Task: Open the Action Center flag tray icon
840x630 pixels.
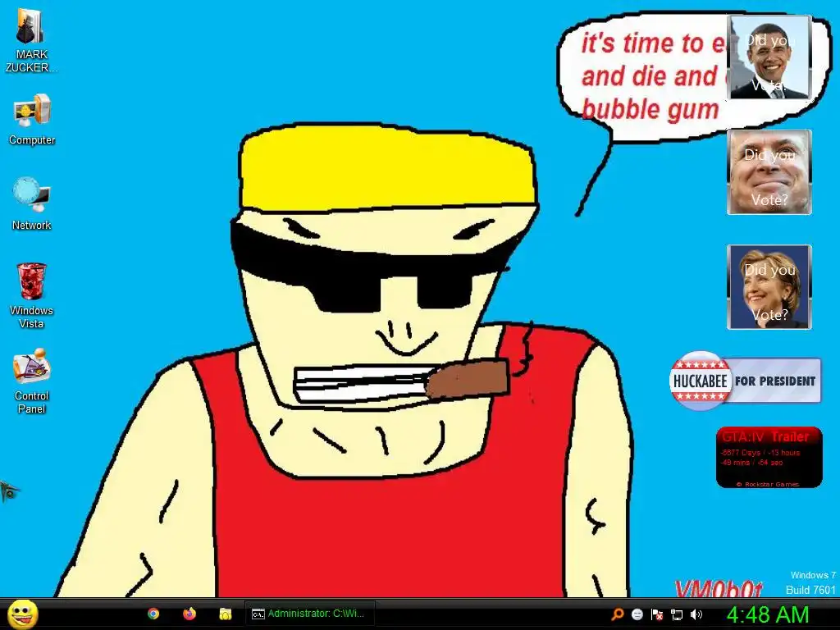Action: point(657,614)
